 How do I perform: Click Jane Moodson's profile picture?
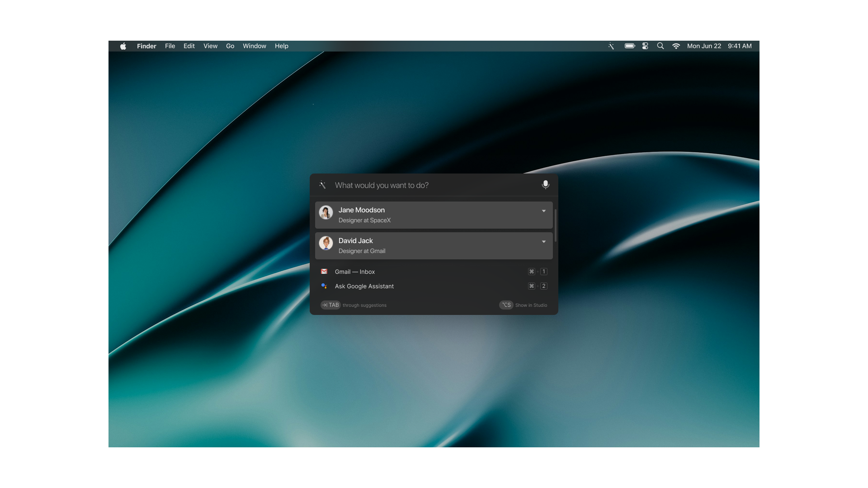(326, 212)
